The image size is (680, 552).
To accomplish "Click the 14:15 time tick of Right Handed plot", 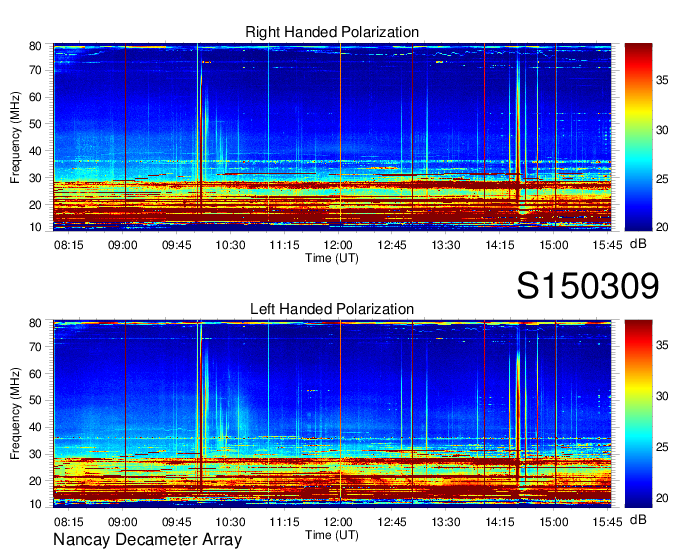I will pyautogui.click(x=500, y=245).
